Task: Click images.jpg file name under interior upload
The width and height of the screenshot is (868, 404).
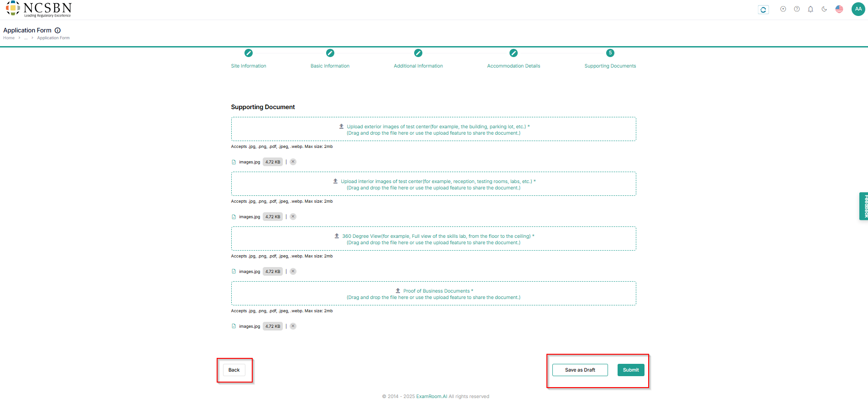Action: click(249, 217)
